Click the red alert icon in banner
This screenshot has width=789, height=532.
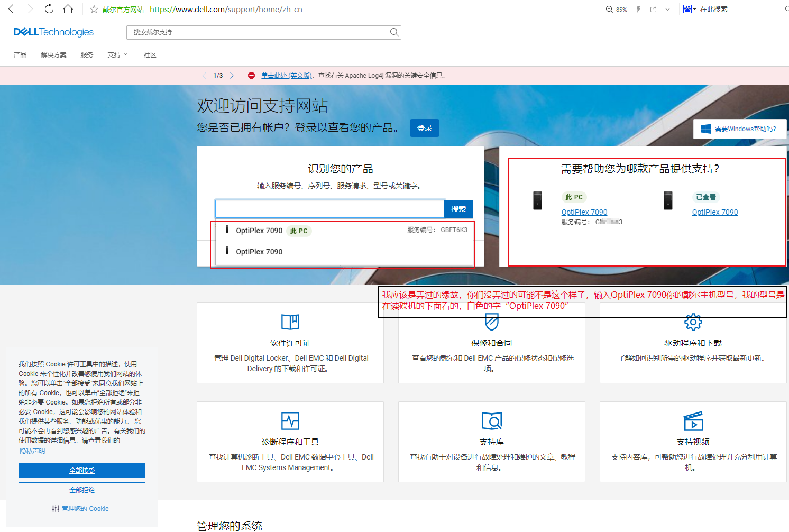tap(252, 76)
